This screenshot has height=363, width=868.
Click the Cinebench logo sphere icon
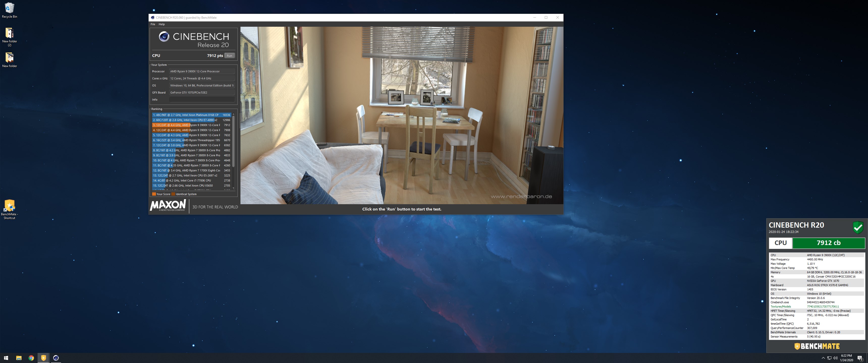click(x=164, y=36)
